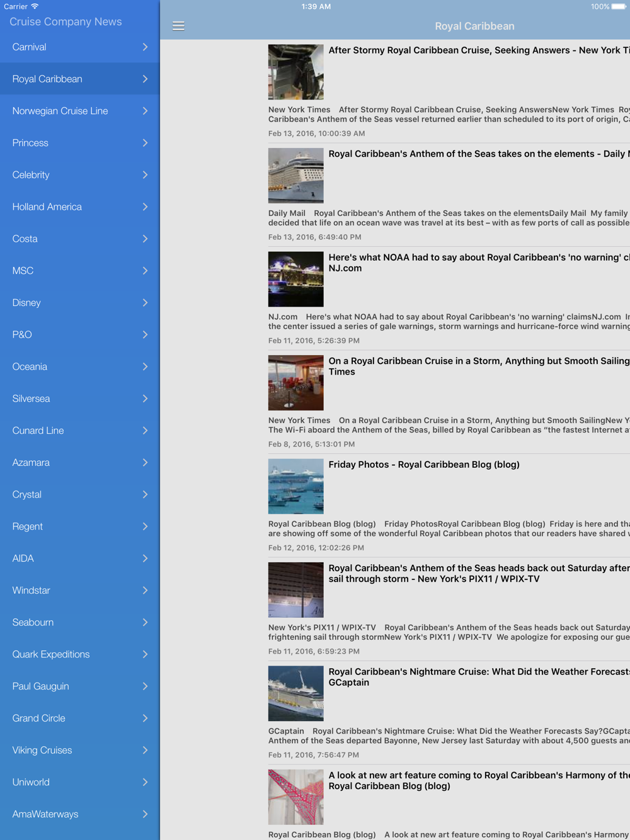Select Crystal in the sidebar
The width and height of the screenshot is (630, 840).
pyautogui.click(x=80, y=494)
